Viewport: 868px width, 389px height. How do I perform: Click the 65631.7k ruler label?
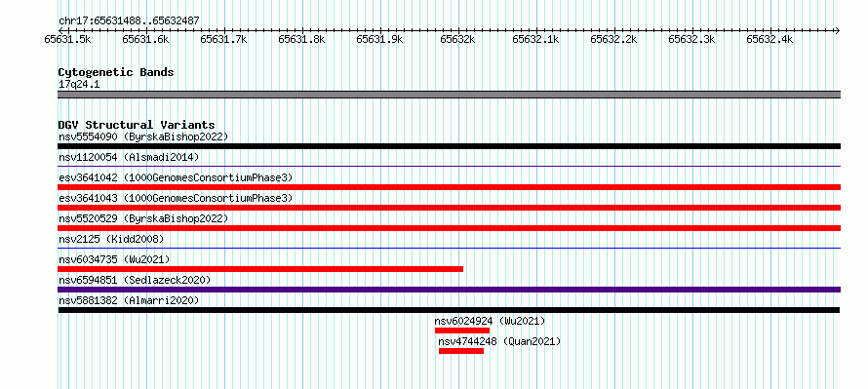223,39
